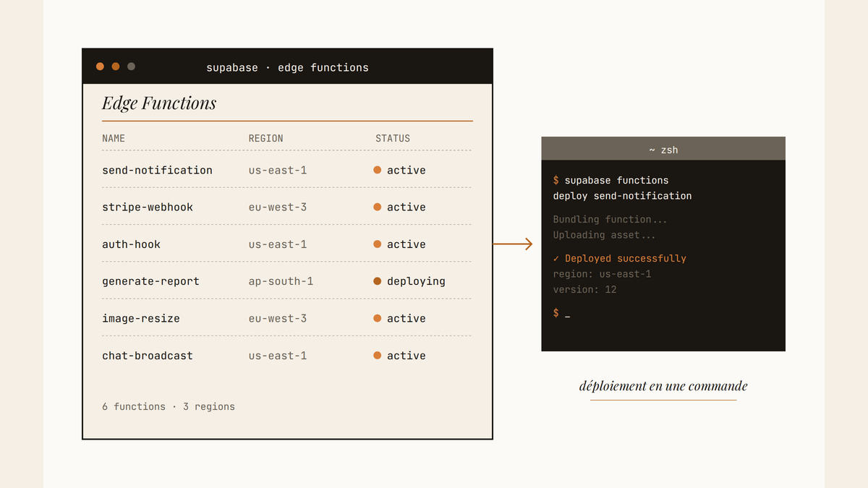Click the 'deploying' status text
This screenshot has height=488, width=868.
[x=416, y=281]
